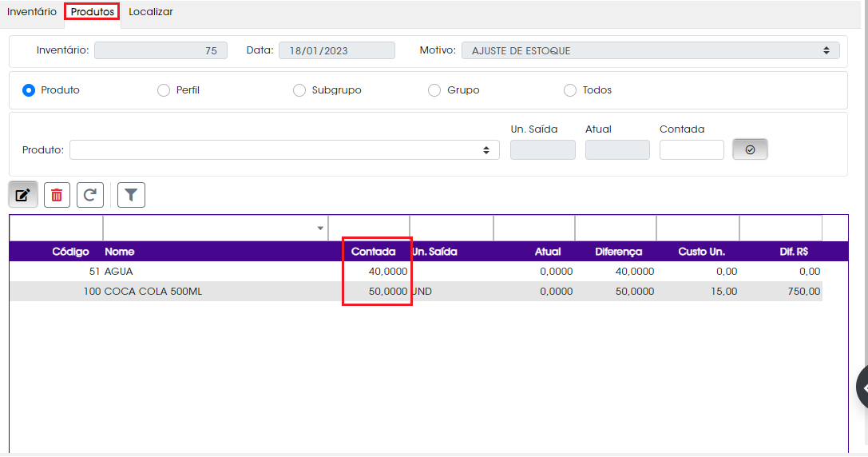Screen dimensions: 868x457
Task: Click the red trash delete icon
Action: point(57,195)
